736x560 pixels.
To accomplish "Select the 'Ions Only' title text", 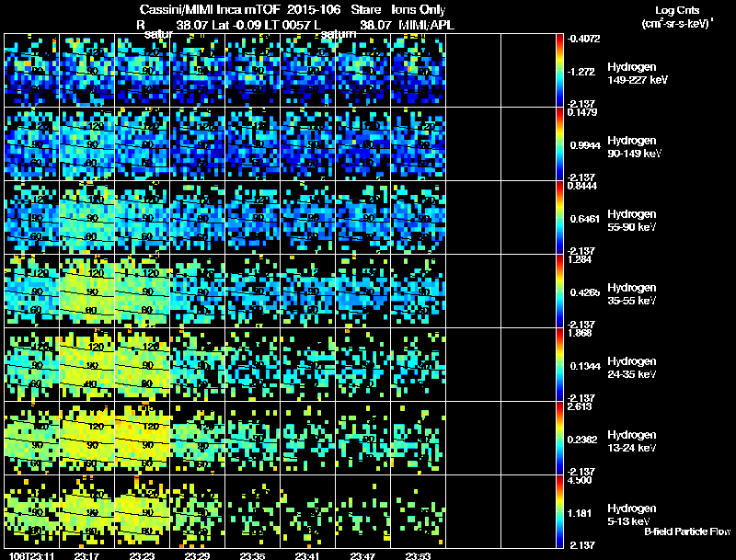I will (x=419, y=10).
